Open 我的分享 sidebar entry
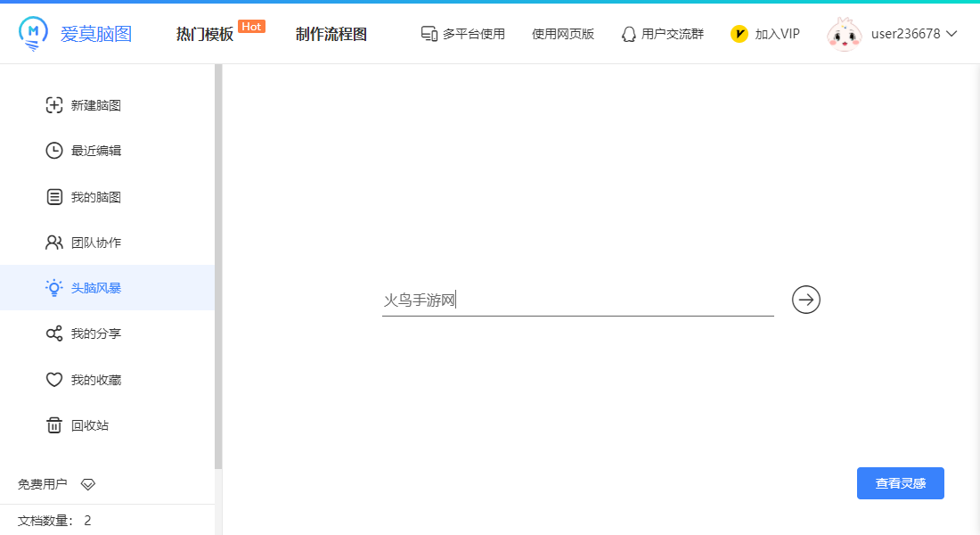Screen dimensions: 980x535 108,333
